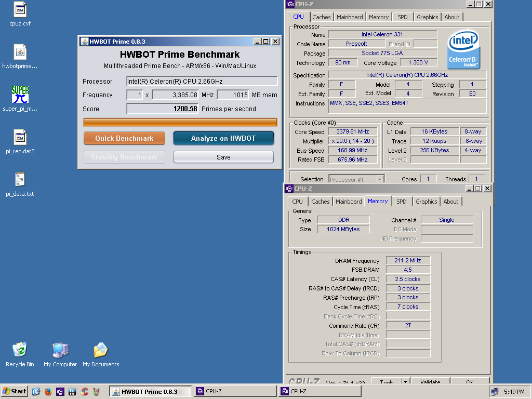Click the CCleaner quick launch icon
532x399 pixels.
[x=84, y=392]
